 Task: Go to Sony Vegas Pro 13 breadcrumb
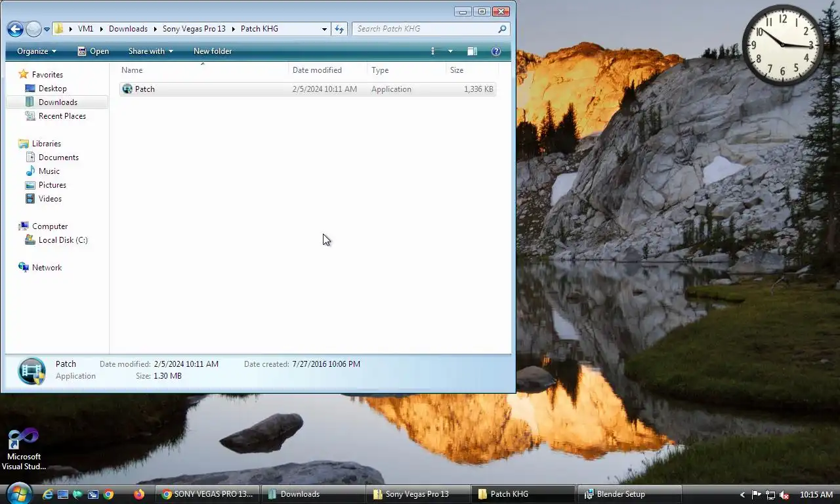(194, 29)
